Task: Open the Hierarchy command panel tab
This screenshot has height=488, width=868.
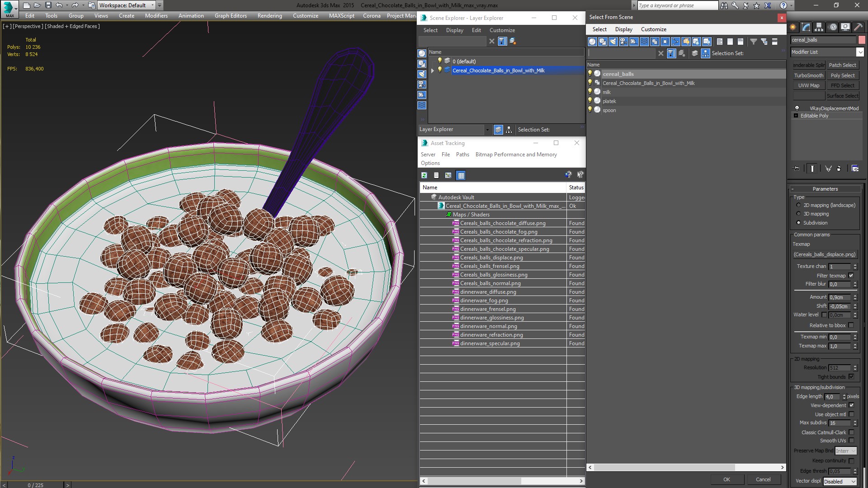Action: tap(819, 27)
